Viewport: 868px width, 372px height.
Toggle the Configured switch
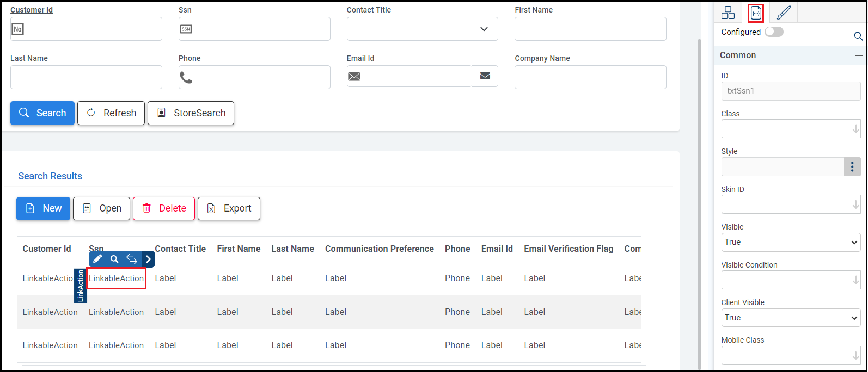pyautogui.click(x=774, y=32)
